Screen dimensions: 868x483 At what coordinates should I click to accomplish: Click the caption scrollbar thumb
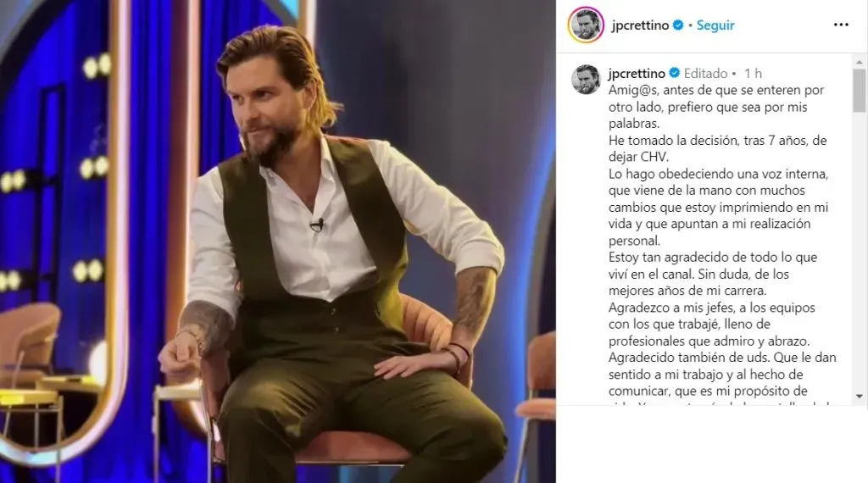click(x=860, y=91)
